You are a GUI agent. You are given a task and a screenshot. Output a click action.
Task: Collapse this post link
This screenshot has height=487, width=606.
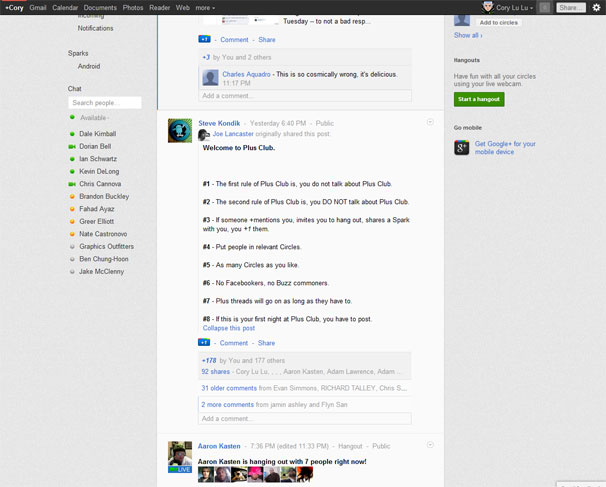point(229,328)
